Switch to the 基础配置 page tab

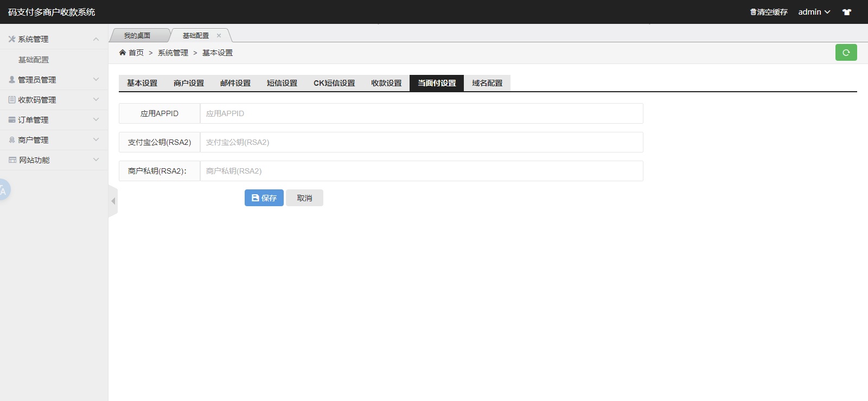tap(196, 35)
